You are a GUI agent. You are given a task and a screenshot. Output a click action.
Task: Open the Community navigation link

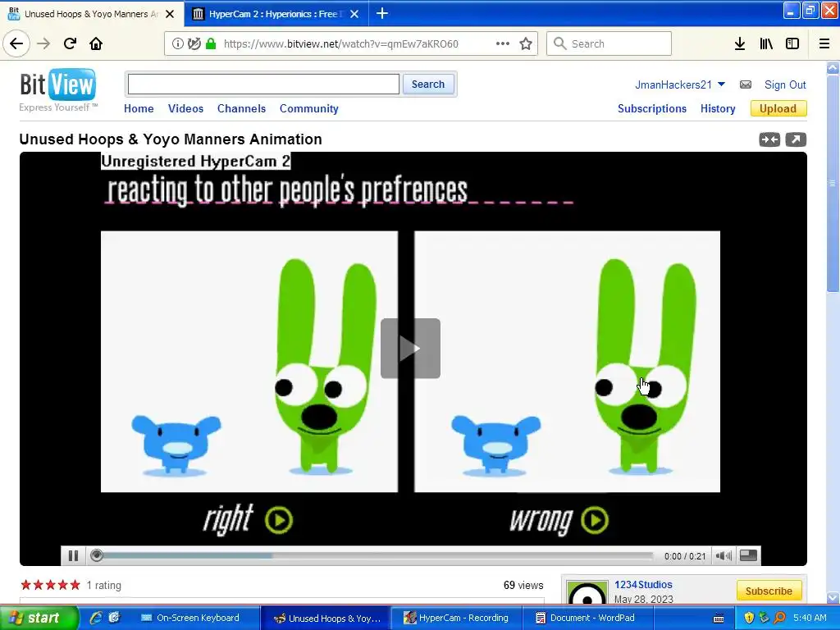309,109
